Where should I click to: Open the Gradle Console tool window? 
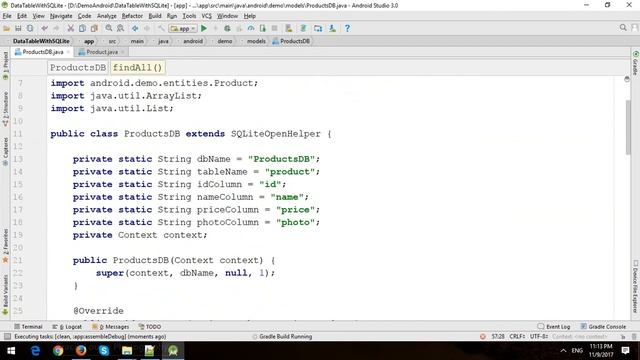click(x=603, y=327)
